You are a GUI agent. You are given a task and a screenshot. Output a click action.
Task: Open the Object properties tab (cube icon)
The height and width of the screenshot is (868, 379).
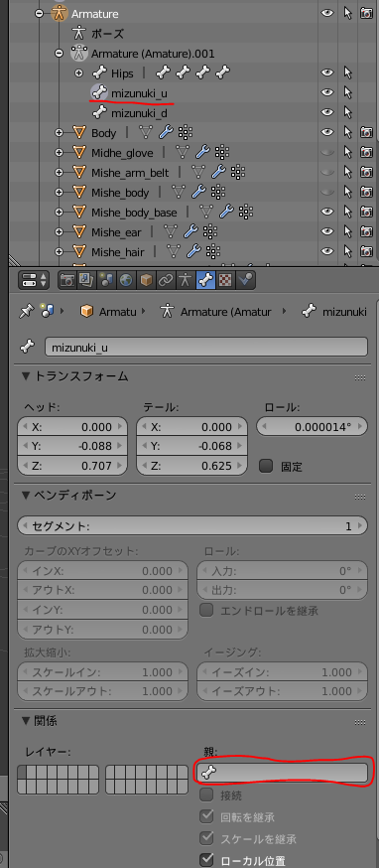tap(145, 280)
